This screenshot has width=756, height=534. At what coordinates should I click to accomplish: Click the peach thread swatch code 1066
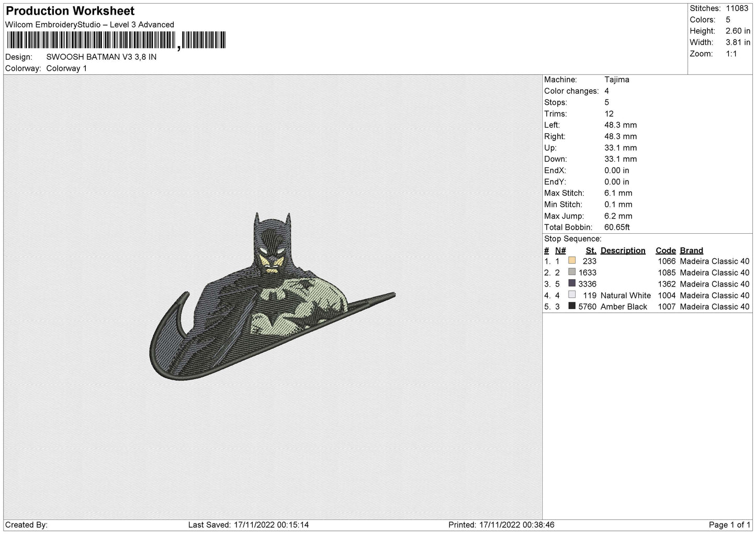pos(572,261)
